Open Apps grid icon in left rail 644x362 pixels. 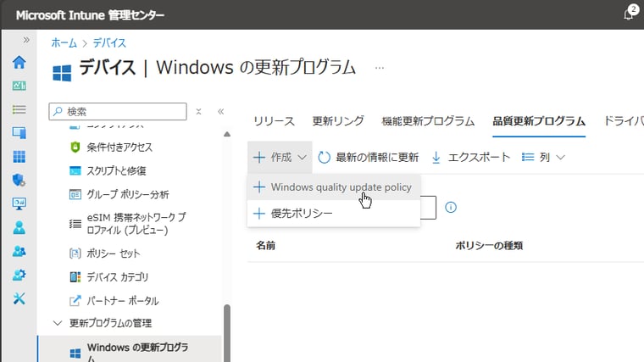click(19, 157)
